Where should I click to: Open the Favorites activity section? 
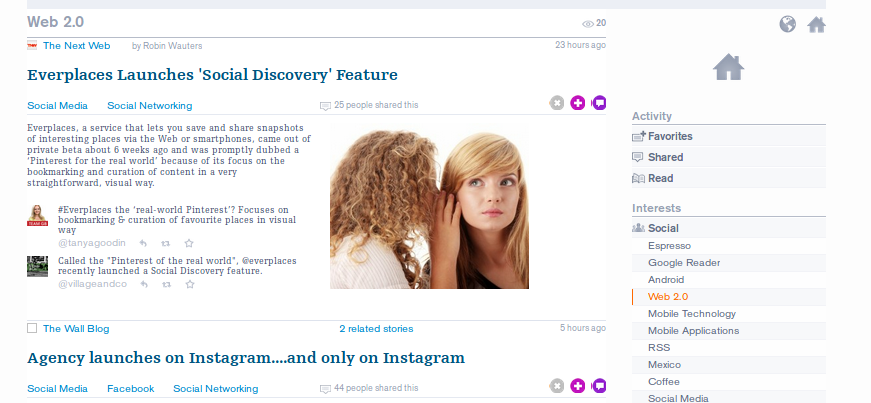(x=669, y=136)
